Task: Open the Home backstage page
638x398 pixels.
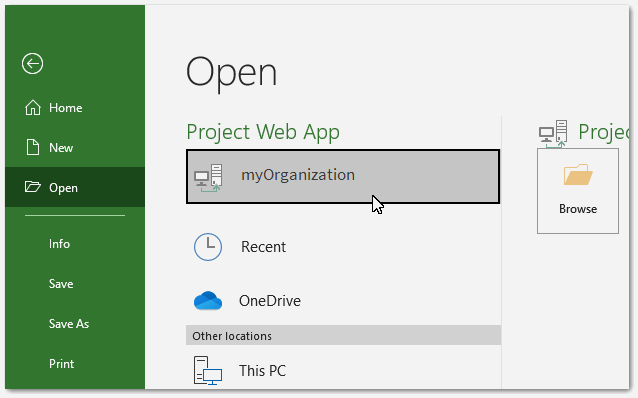Action: coord(75,108)
